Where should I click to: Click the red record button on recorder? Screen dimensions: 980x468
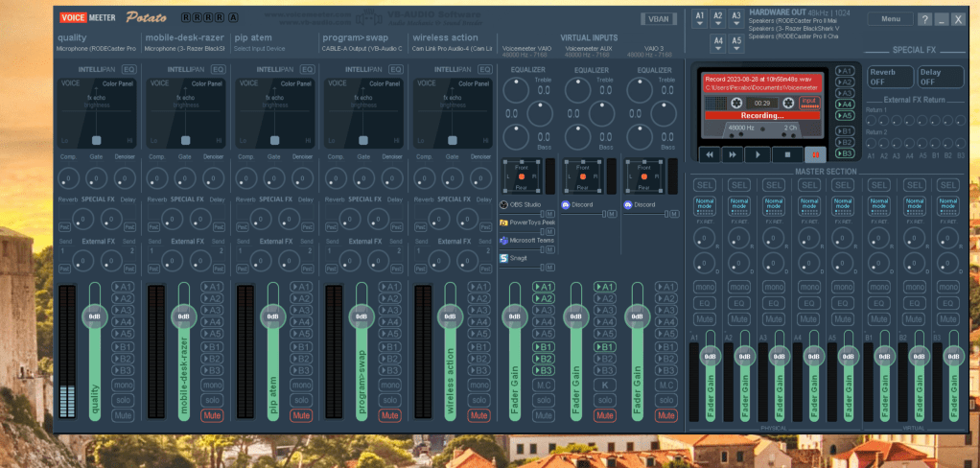(815, 153)
